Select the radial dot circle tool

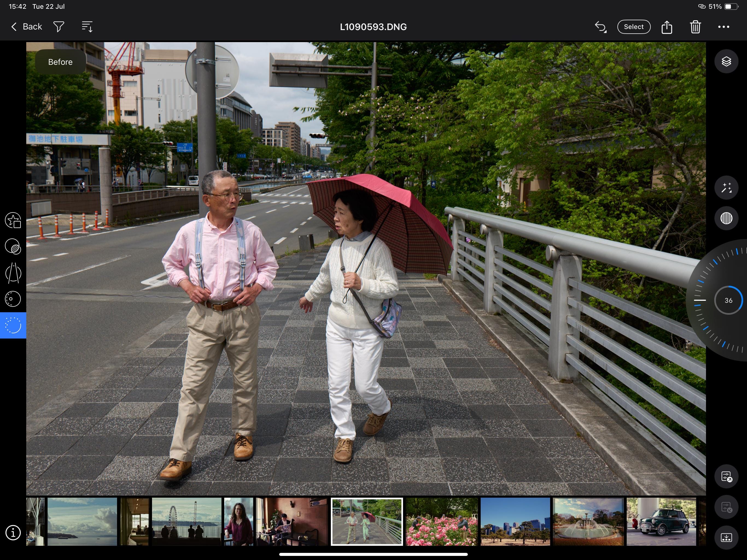pyautogui.click(x=13, y=299)
